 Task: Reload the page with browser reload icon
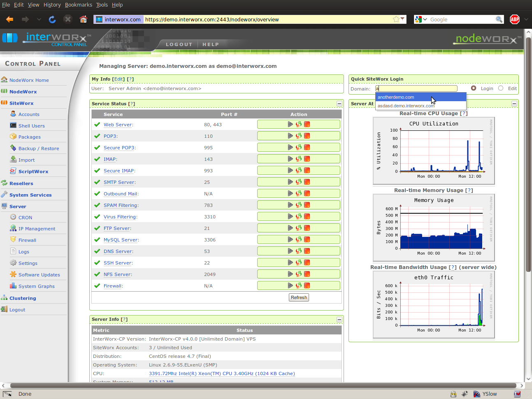point(52,19)
